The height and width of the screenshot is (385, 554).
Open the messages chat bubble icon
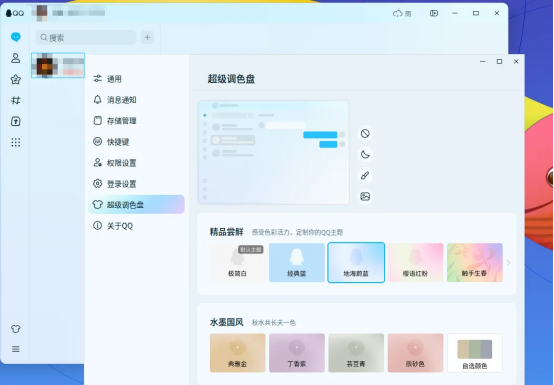coord(16,37)
